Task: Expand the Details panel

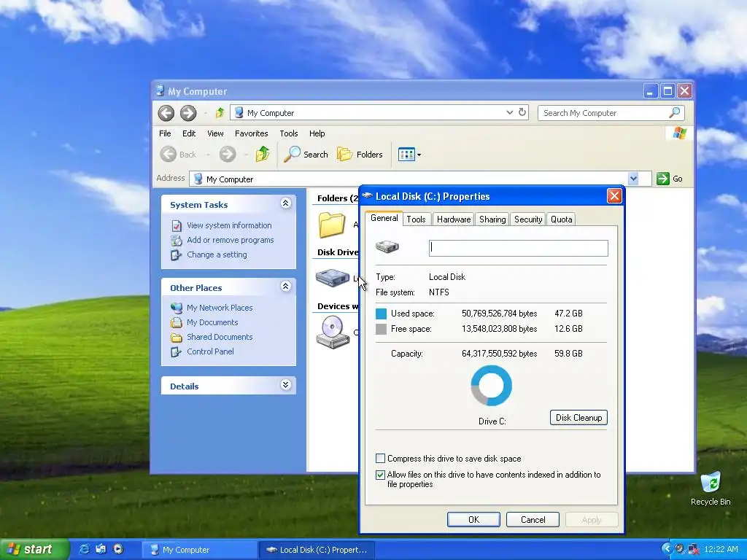Action: [285, 385]
